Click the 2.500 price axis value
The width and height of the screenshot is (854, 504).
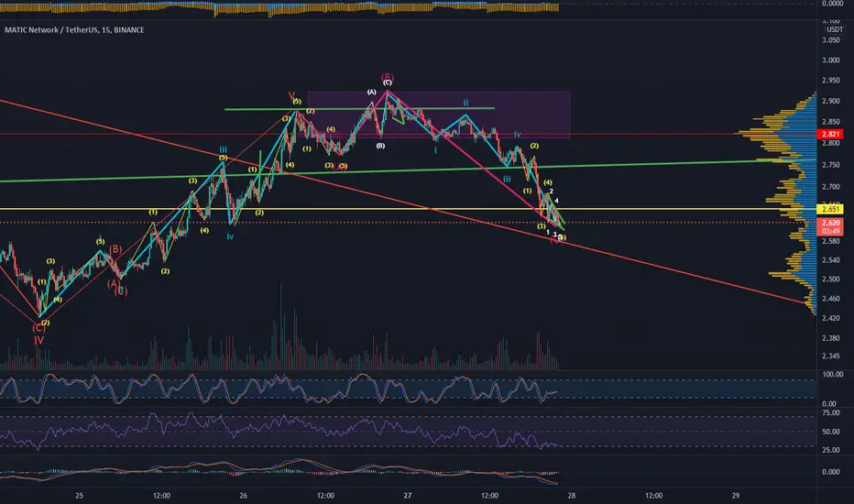[x=830, y=279]
